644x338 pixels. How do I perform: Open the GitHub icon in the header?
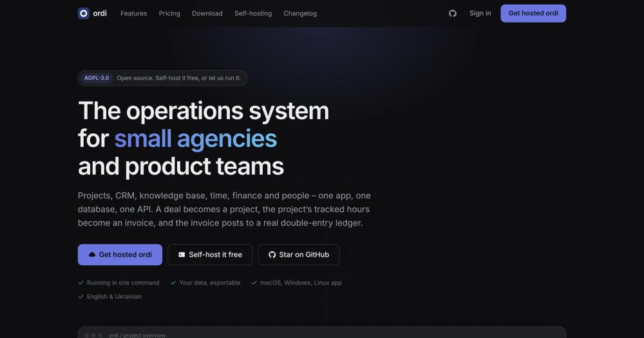click(x=453, y=14)
